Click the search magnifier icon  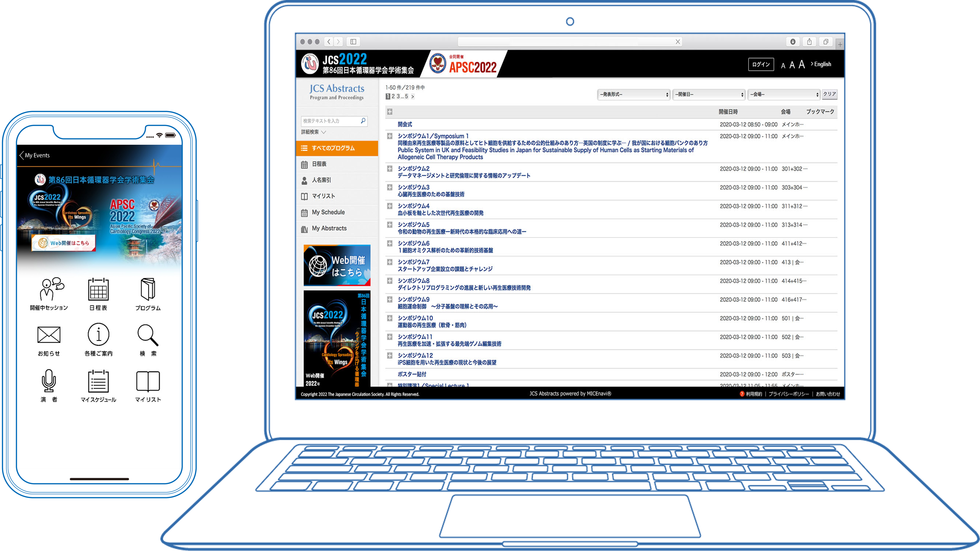(363, 121)
